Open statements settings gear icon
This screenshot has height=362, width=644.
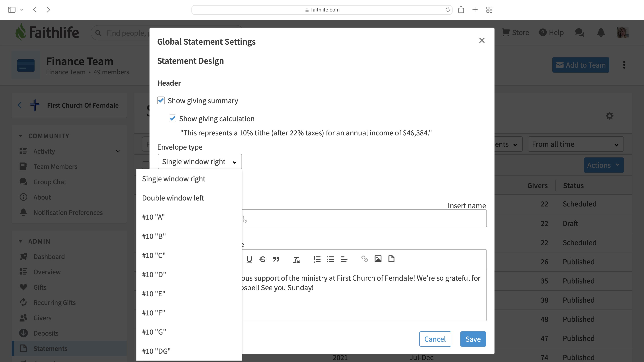point(609,116)
